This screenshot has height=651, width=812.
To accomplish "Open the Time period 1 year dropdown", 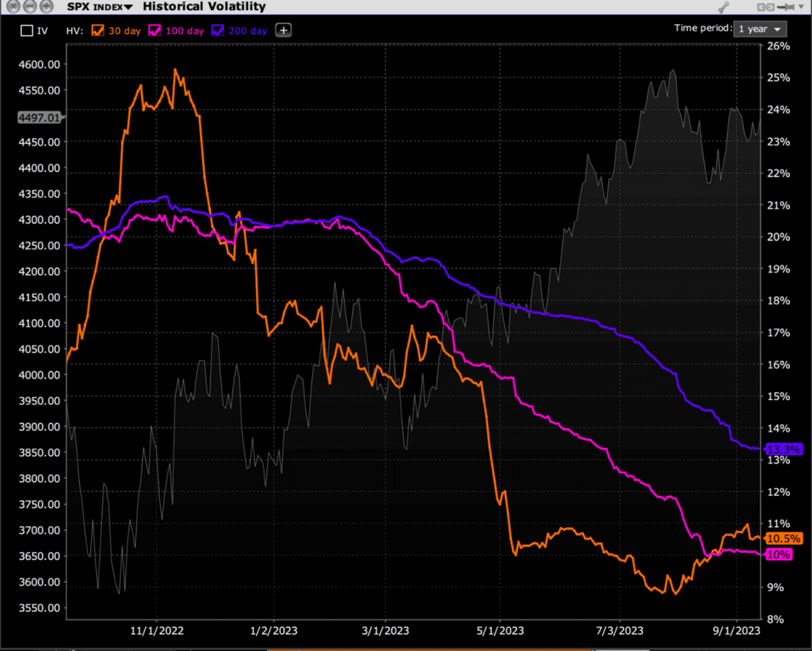I will point(760,29).
